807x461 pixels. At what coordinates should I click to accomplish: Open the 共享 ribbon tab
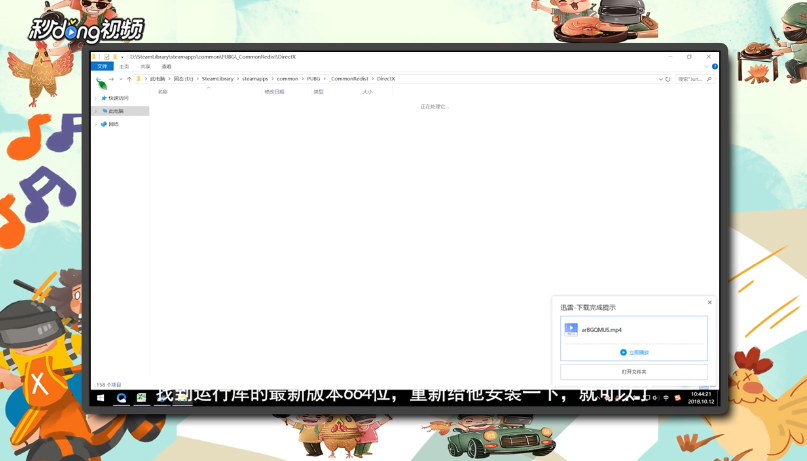(x=146, y=66)
